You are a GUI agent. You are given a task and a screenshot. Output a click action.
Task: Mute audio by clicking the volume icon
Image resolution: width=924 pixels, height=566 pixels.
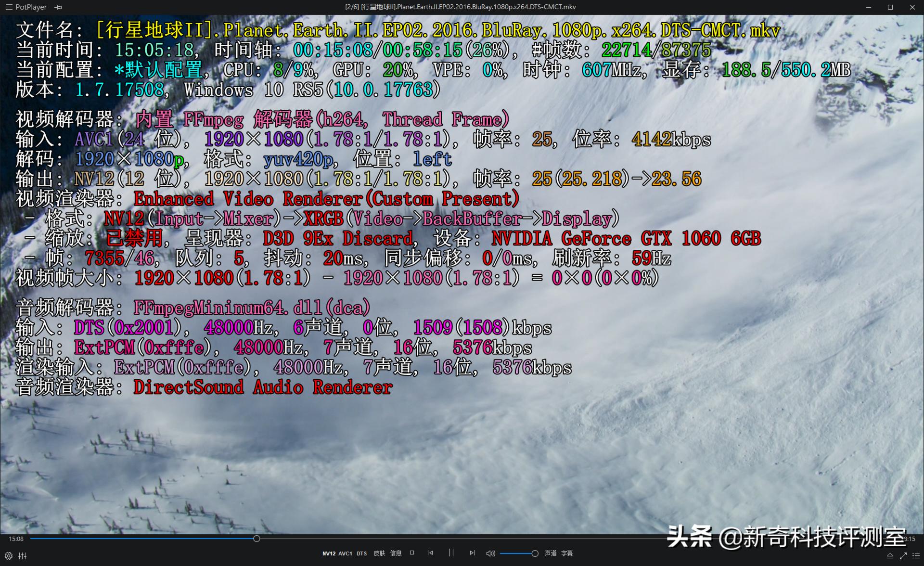491,553
